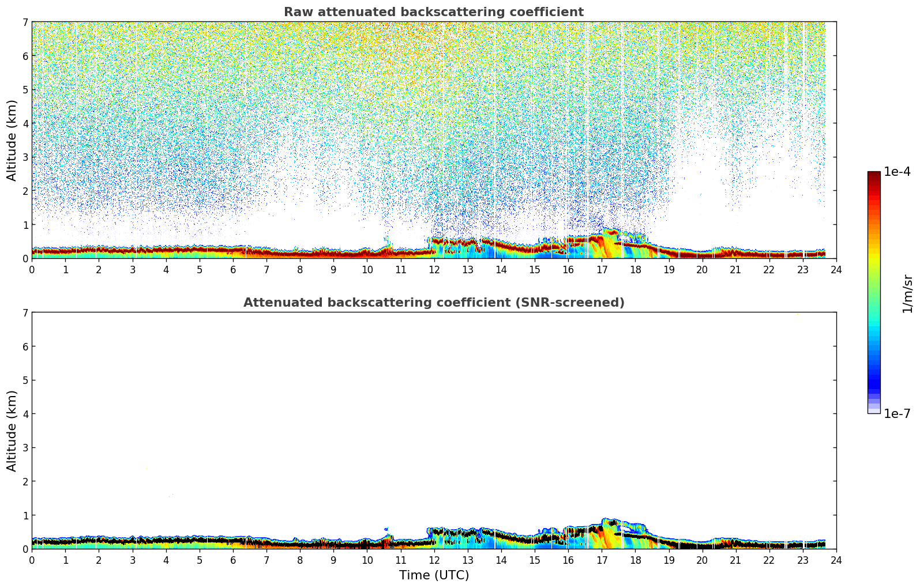Click time tick "9" under the raw plot

333,269
